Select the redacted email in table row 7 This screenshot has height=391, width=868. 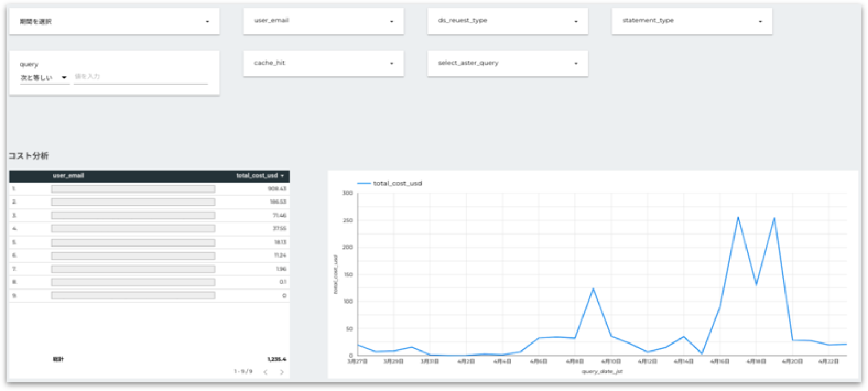click(x=133, y=269)
